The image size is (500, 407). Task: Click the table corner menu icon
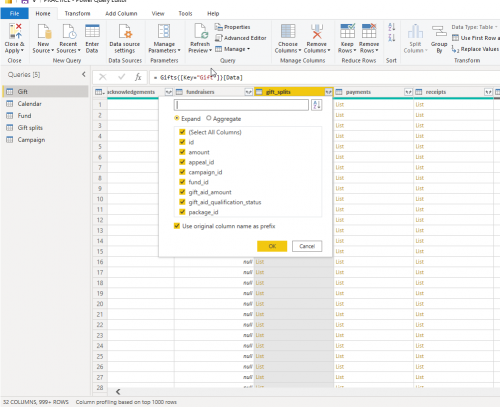pyautogui.click(x=100, y=92)
